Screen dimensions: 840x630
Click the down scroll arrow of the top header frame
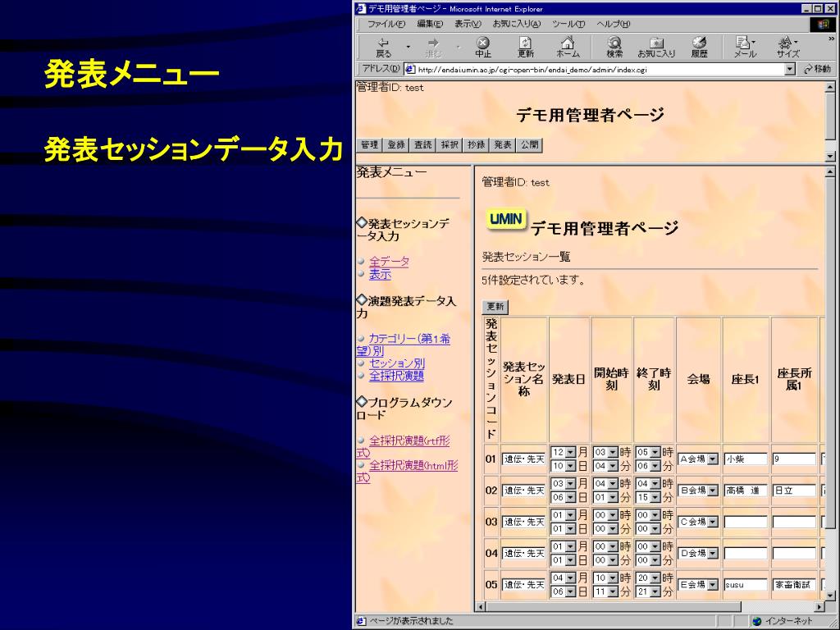(x=830, y=156)
